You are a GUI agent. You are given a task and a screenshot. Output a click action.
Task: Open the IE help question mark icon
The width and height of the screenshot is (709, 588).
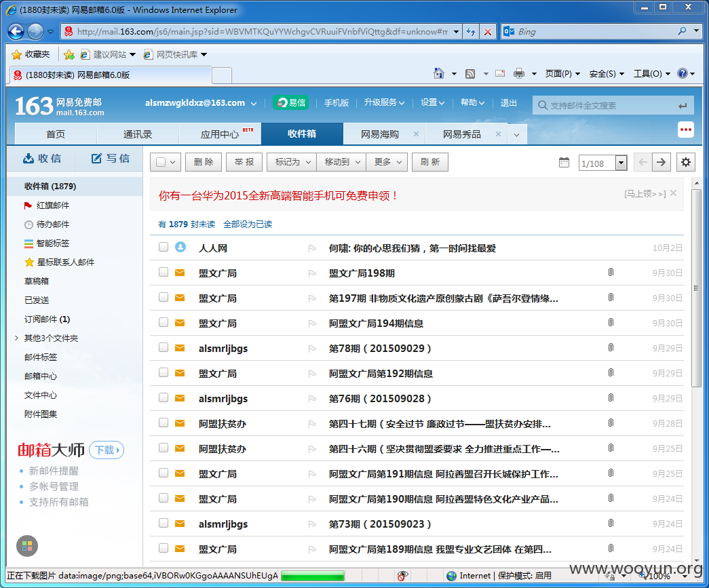682,73
